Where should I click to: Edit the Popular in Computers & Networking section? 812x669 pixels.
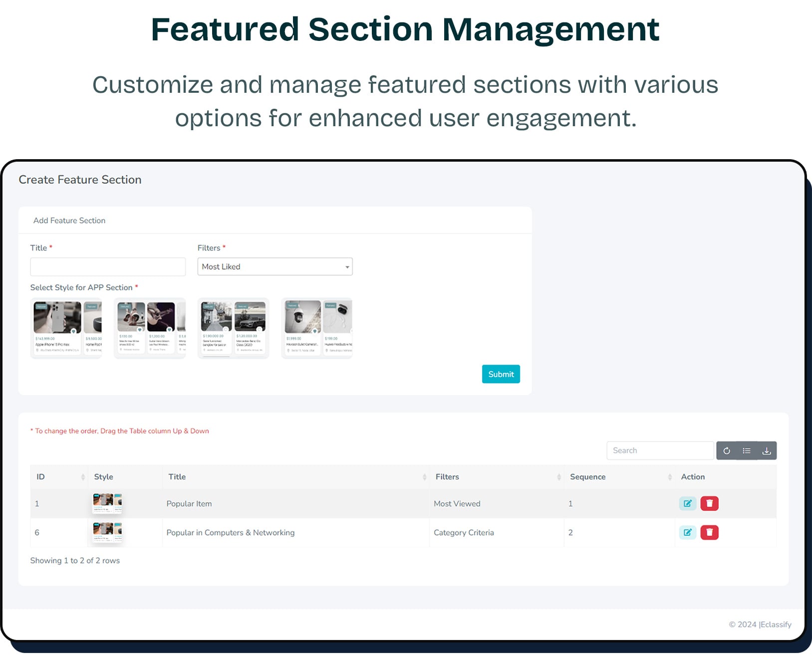[x=688, y=532]
